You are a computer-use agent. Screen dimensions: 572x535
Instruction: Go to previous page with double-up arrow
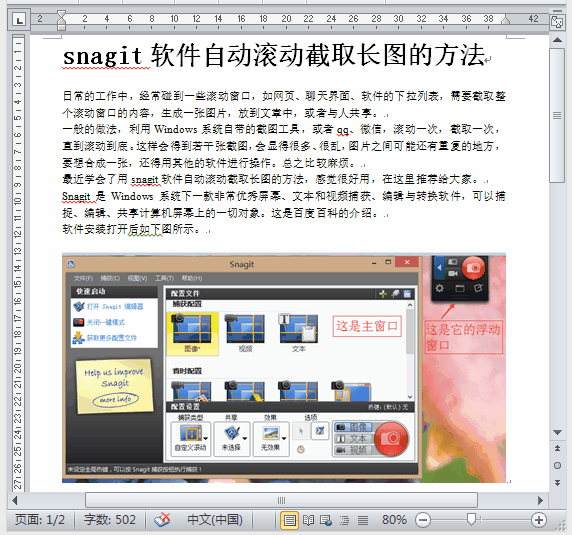pyautogui.click(x=557, y=449)
